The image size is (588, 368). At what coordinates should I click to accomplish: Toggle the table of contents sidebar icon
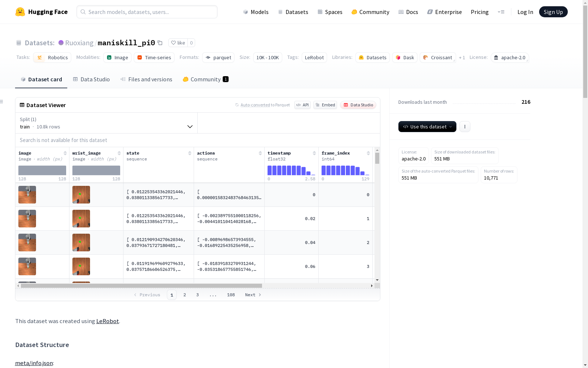click(x=2, y=102)
